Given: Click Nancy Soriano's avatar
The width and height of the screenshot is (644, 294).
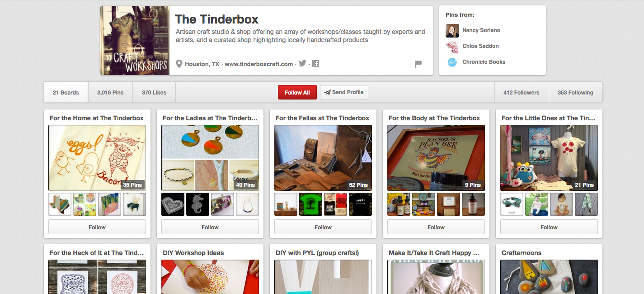Looking at the screenshot, I should click(452, 30).
